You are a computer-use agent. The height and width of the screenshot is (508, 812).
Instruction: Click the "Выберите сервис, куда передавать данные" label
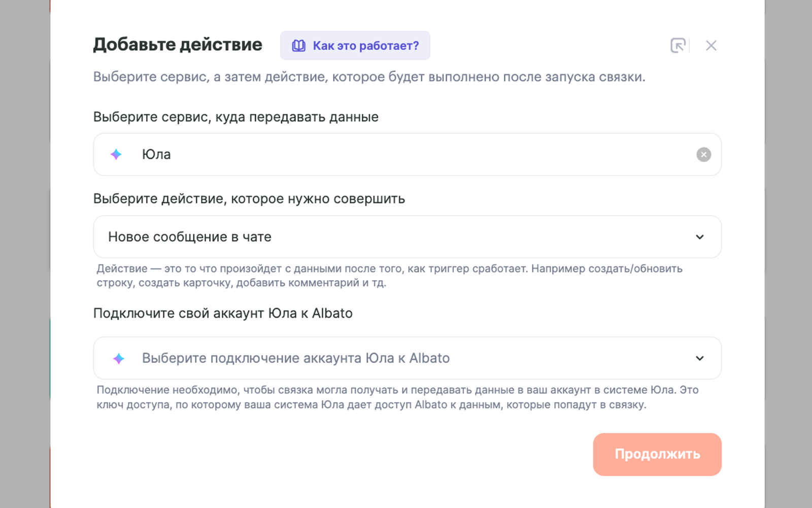236,117
